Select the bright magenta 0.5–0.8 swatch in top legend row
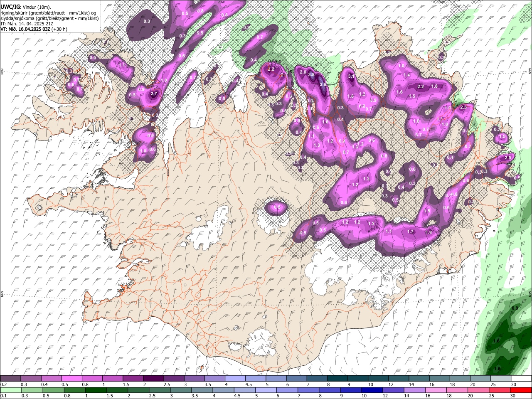The image size is (532, 399). (x=71, y=378)
